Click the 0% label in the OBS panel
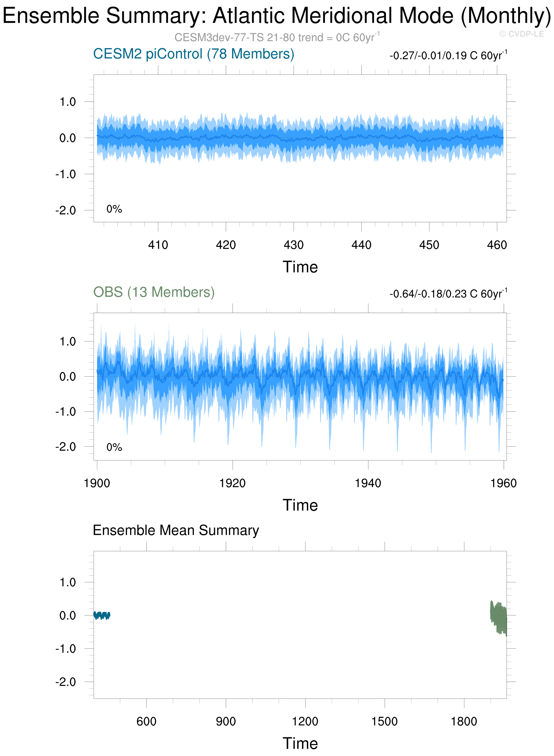554x756 pixels. coord(114,447)
